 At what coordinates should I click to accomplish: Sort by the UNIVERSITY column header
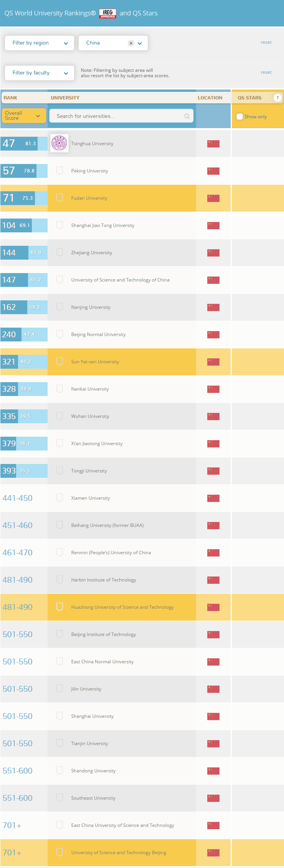tap(65, 98)
